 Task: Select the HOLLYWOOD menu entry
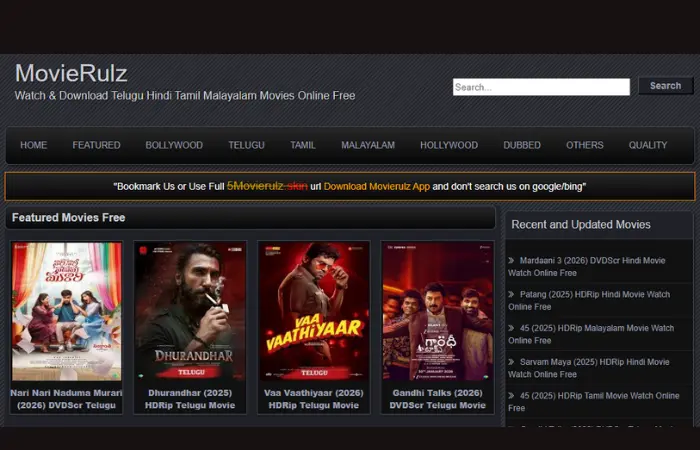pyautogui.click(x=449, y=145)
